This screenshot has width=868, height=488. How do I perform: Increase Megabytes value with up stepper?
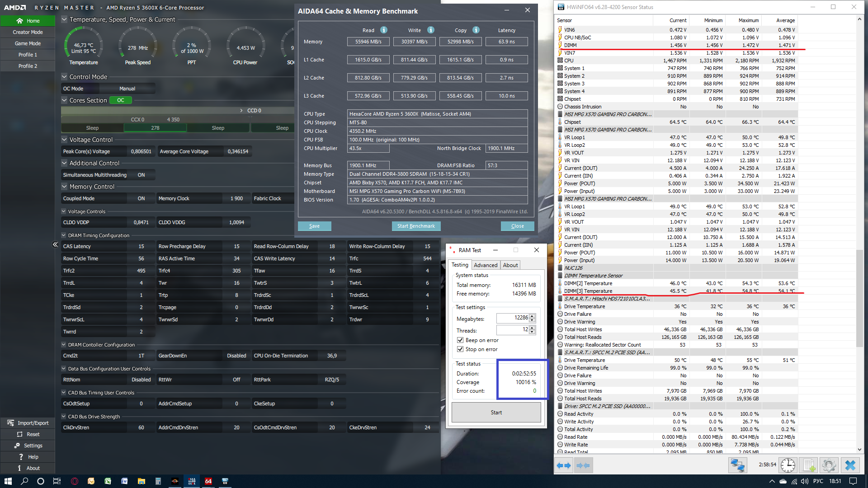(532, 316)
